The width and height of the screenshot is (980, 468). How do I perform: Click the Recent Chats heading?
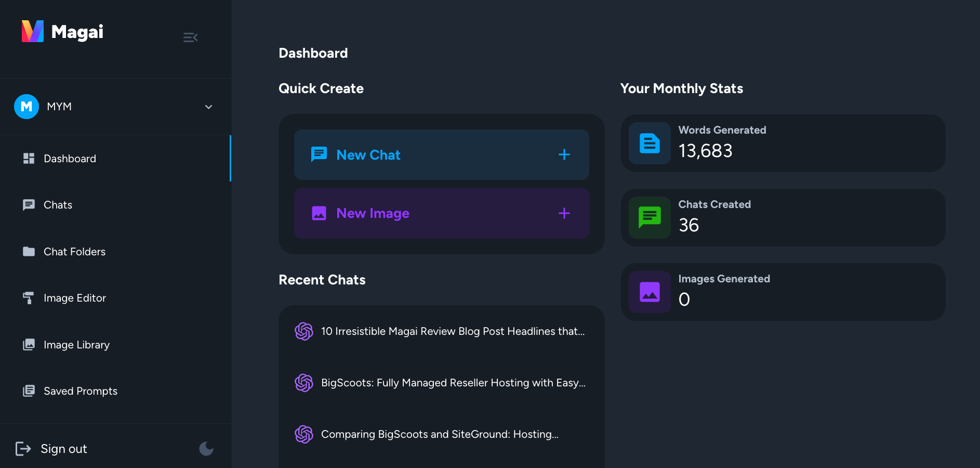[322, 280]
